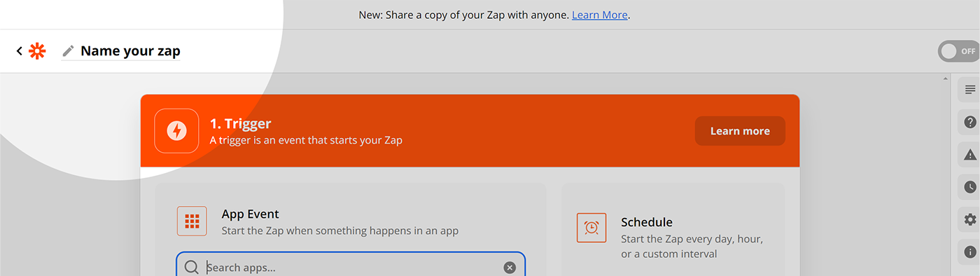980x276 pixels.
Task: Show the warning triangle issues panel
Action: click(970, 155)
